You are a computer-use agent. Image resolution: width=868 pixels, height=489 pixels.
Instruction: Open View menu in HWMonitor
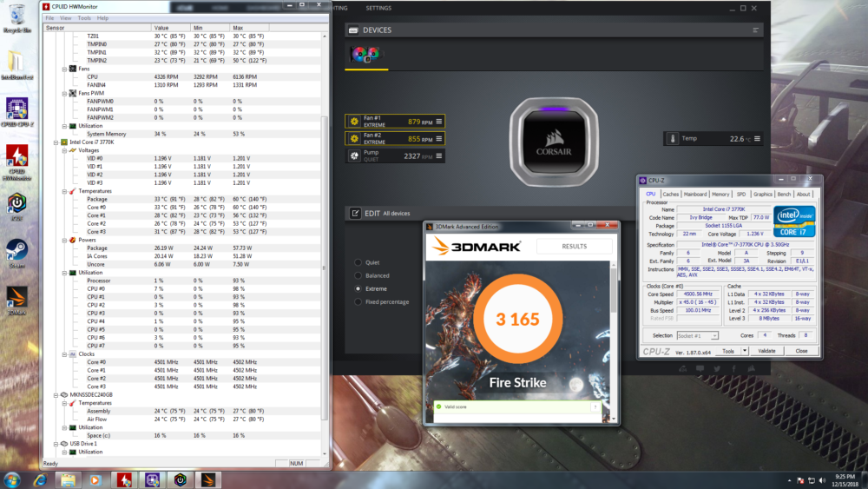click(65, 18)
